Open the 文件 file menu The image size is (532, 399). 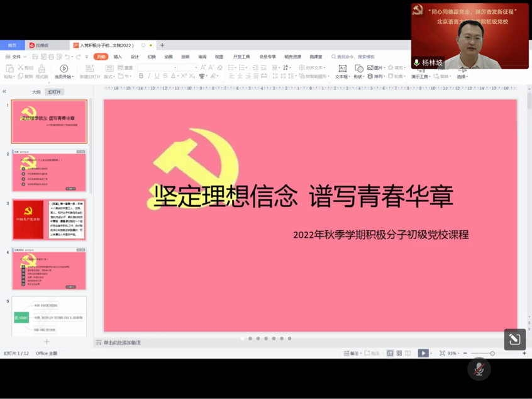coord(14,57)
